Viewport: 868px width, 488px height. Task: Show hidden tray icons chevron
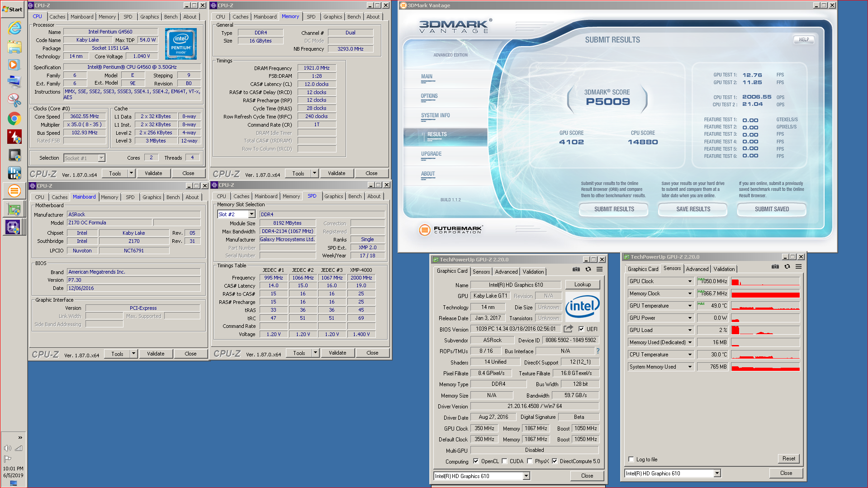point(20,437)
